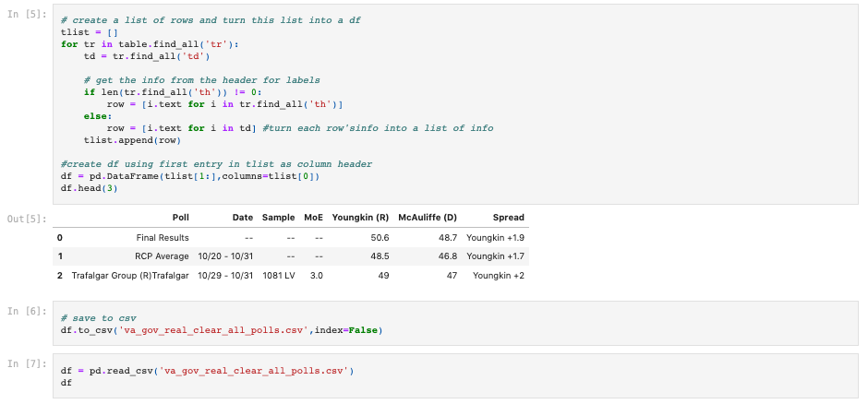Click the df.to_csv code line

coord(222,330)
